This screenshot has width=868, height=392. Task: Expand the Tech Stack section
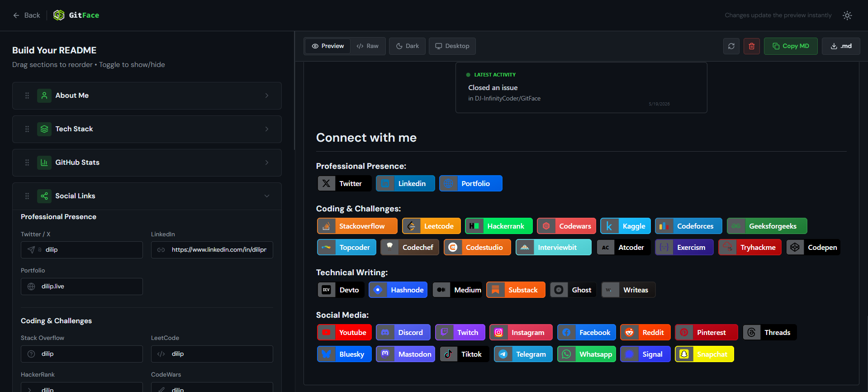click(x=147, y=129)
